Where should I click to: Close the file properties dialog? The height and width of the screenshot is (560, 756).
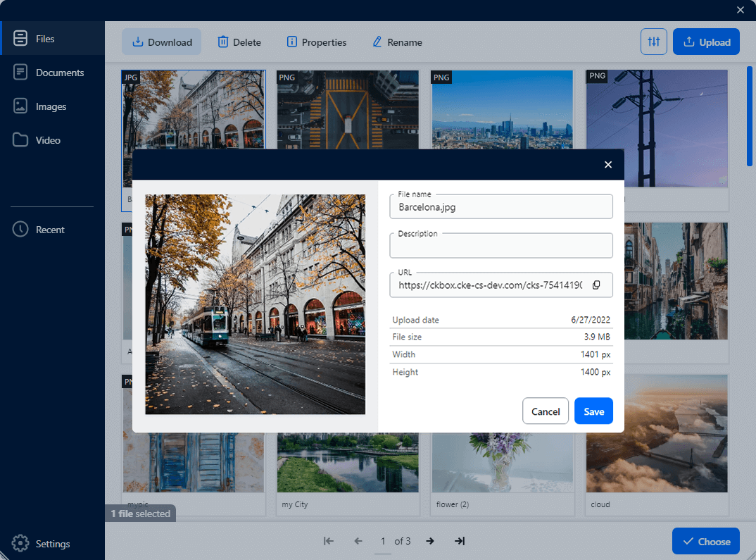(x=608, y=165)
